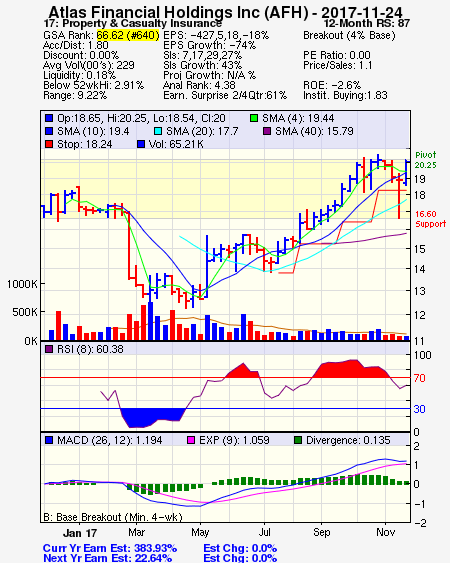This screenshot has height=563, width=450.
Task: Click the 'SMA (20): 17.7' legend text
Action: (202, 131)
